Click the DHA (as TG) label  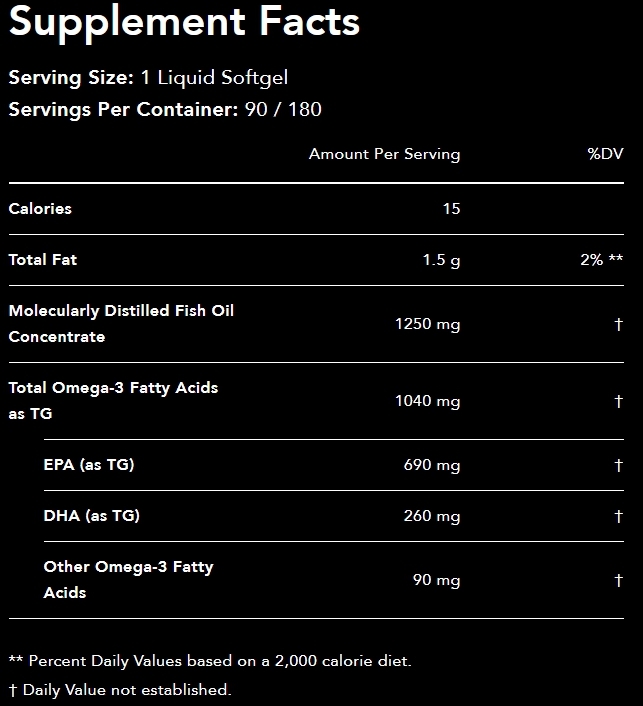click(91, 516)
